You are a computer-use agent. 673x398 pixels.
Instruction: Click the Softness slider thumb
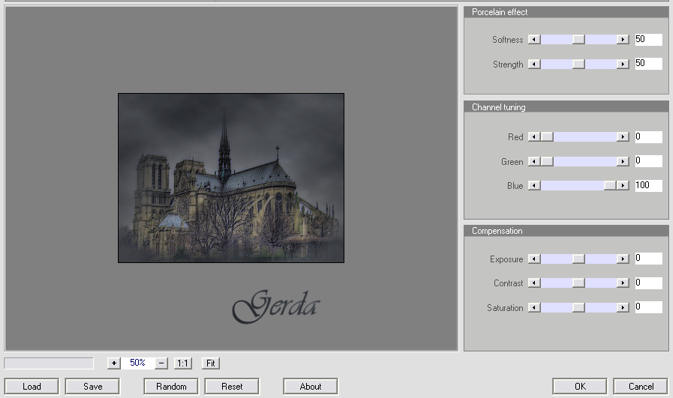(x=579, y=39)
